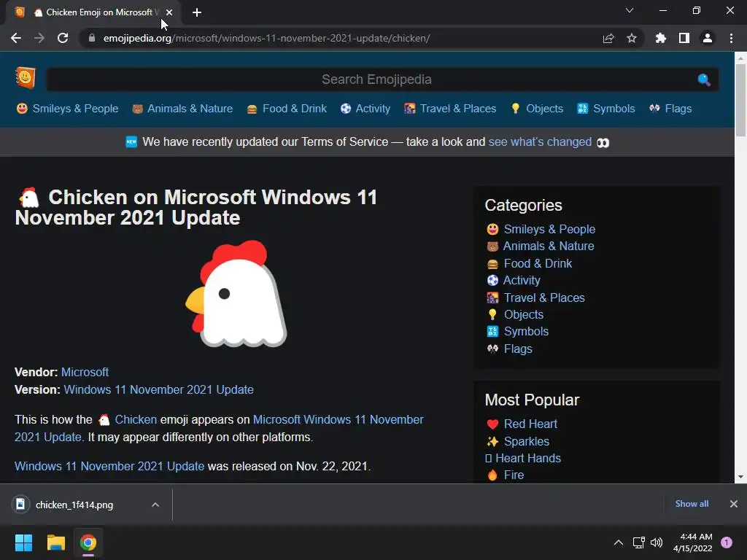Click Chrome icon in taskbar
The height and width of the screenshot is (560, 747).
pyautogui.click(x=88, y=542)
